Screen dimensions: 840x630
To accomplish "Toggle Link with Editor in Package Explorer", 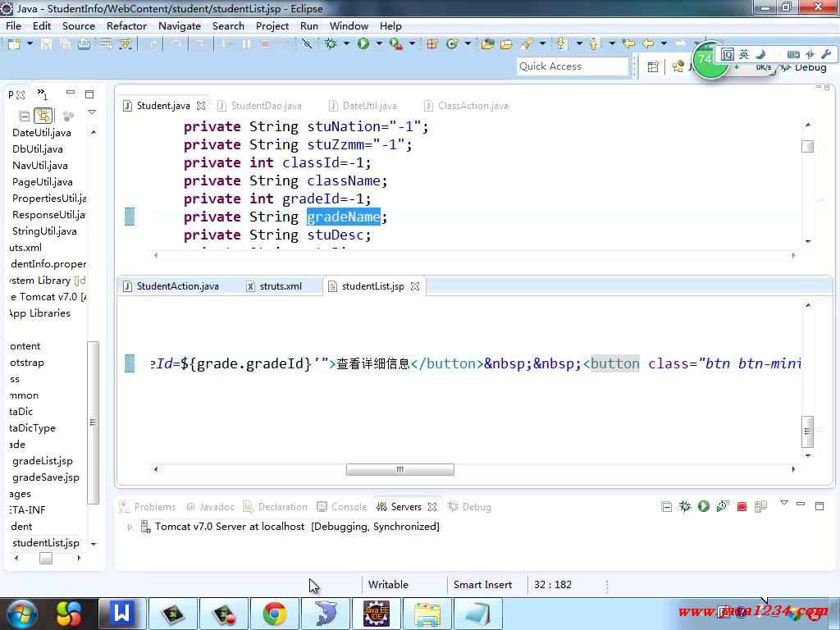I will point(43,116).
